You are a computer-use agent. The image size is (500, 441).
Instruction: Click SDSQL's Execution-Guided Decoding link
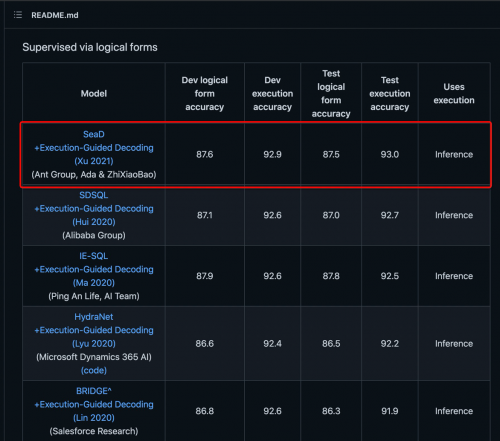(x=94, y=208)
